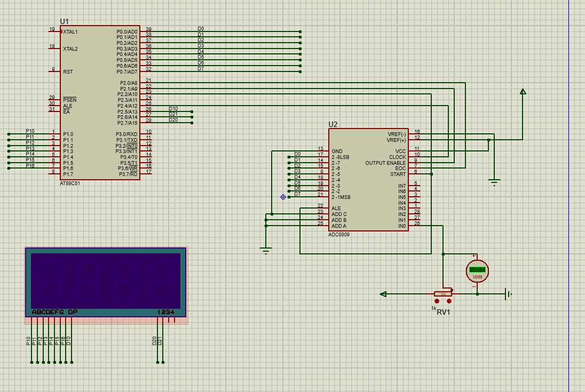
Task: Click the D21 label below the display
Action: 160,341
